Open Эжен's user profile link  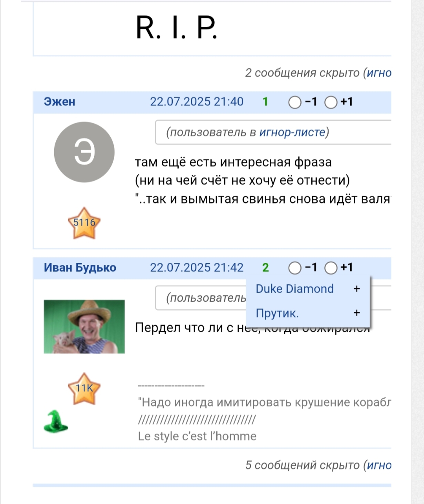point(59,102)
